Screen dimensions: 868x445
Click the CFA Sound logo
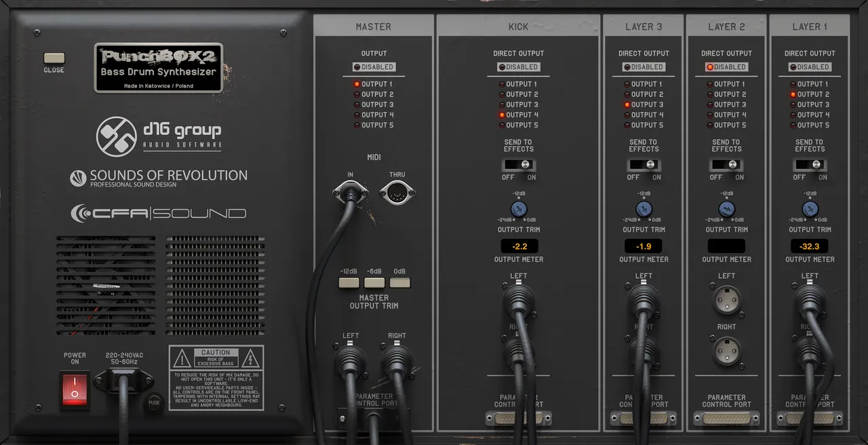tap(159, 213)
